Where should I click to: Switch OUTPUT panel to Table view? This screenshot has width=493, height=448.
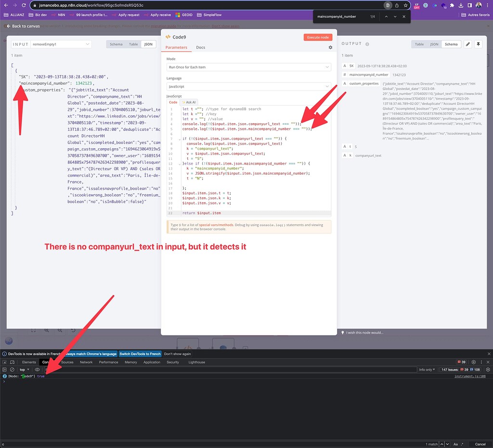pos(418,44)
